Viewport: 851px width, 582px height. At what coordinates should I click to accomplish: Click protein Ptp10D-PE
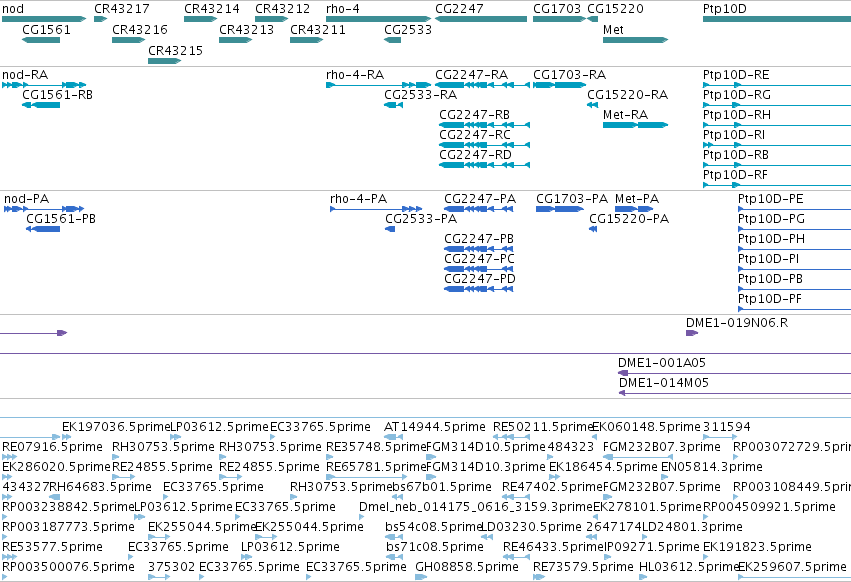point(795,209)
